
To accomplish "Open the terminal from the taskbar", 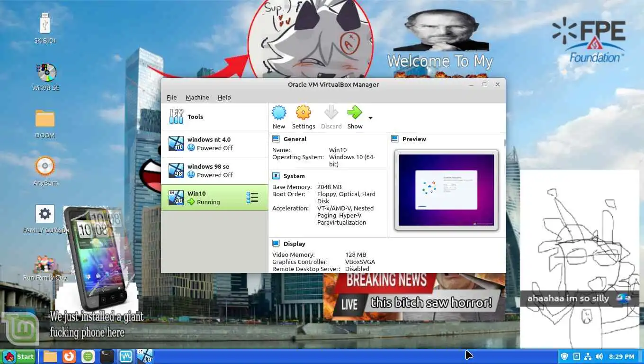I will pyautogui.click(x=107, y=356).
